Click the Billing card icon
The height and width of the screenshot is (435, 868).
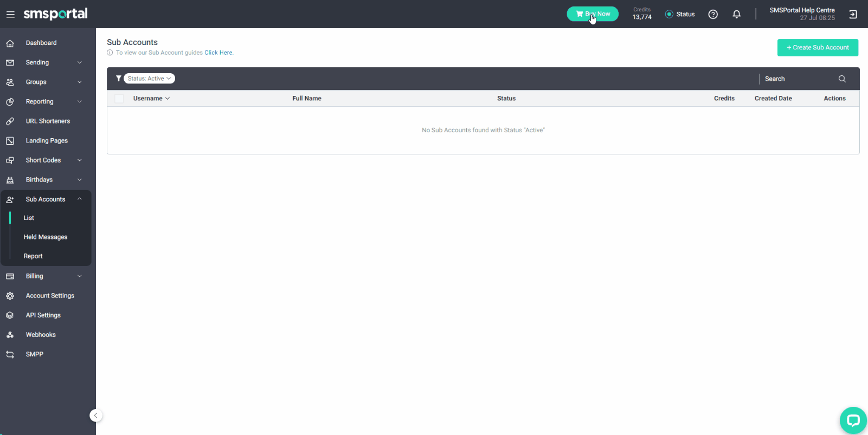[x=10, y=276]
